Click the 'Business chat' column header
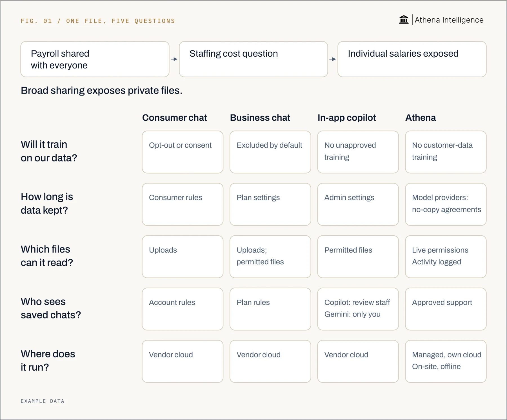 point(260,118)
